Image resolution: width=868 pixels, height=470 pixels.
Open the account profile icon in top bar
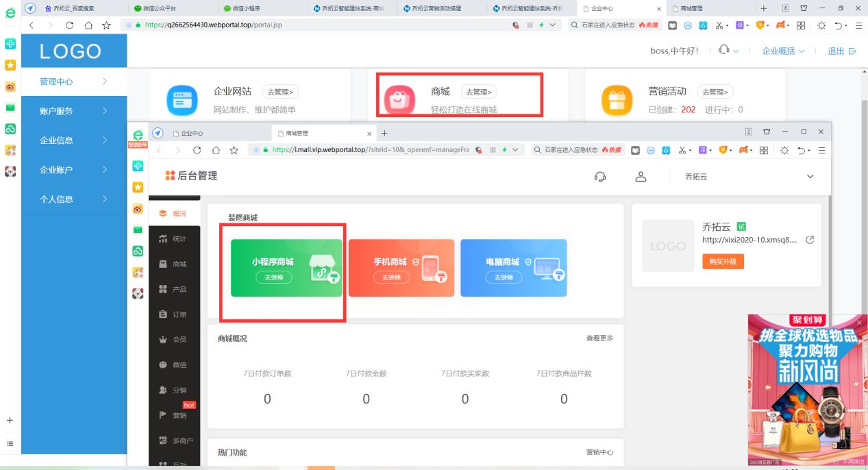tap(641, 176)
